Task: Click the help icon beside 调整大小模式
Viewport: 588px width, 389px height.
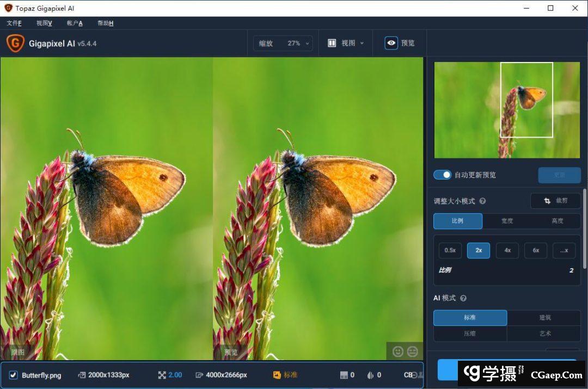Action: pyautogui.click(x=482, y=201)
